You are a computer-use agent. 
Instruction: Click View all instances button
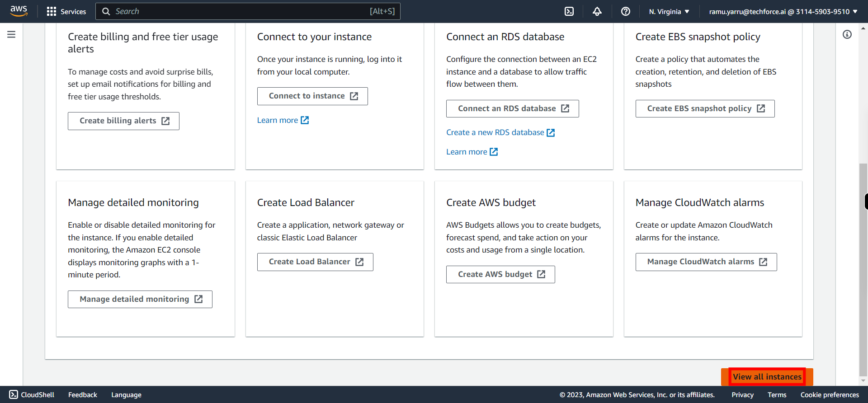(767, 377)
